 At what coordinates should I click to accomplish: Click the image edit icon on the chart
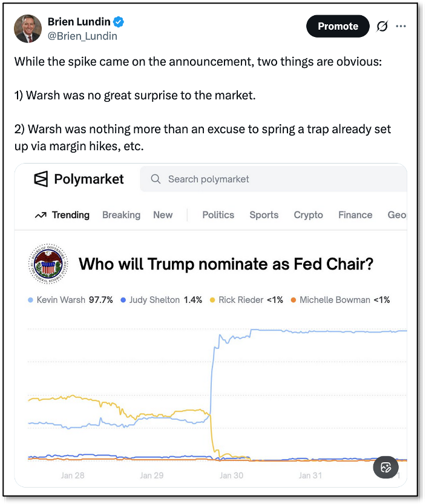385,467
